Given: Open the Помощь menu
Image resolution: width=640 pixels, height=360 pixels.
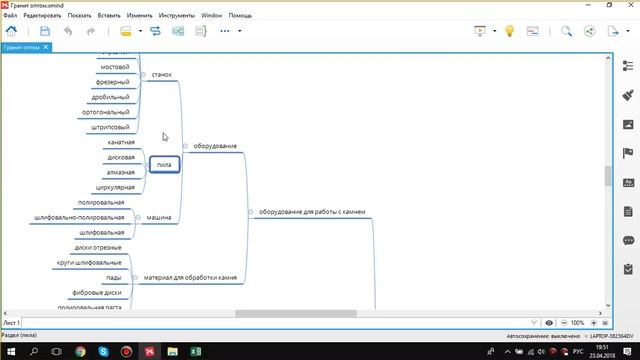Looking at the screenshot, I should pyautogui.click(x=240, y=16).
